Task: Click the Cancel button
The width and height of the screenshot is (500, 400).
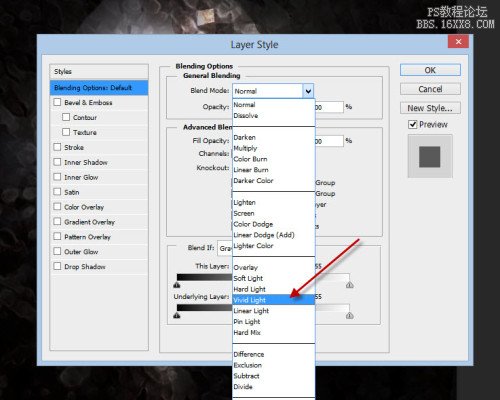Action: pyautogui.click(x=430, y=89)
